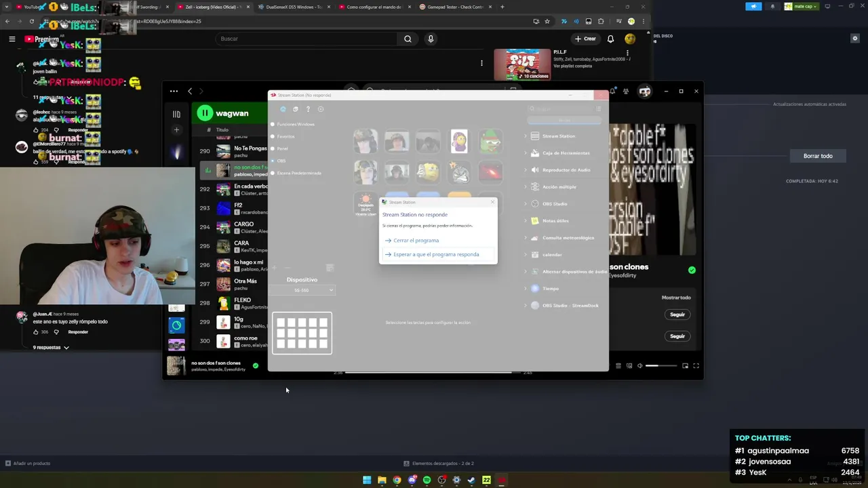Click the yellow SpongeBob meme key
Image resolution: width=868 pixels, height=488 pixels.
428,172
